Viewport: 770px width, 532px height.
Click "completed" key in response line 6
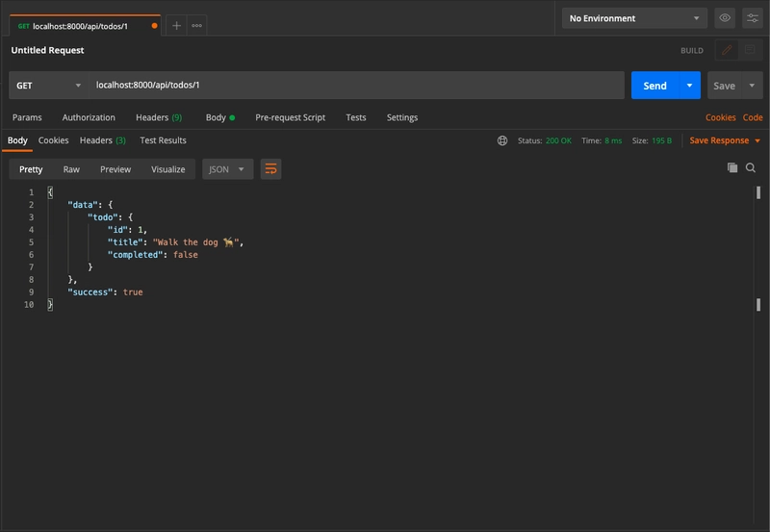(x=135, y=255)
